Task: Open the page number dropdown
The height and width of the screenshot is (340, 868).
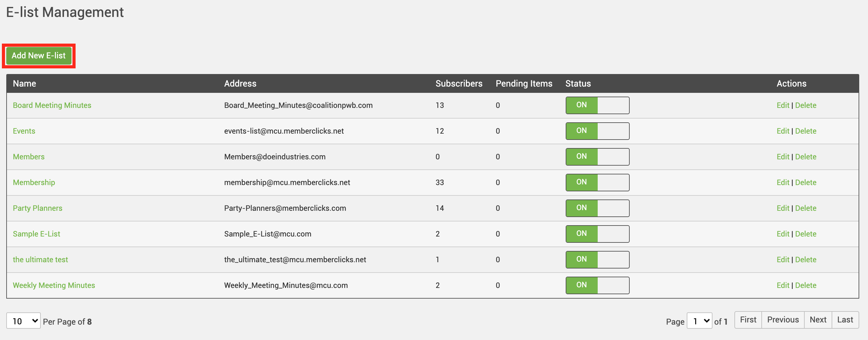Action: point(700,321)
